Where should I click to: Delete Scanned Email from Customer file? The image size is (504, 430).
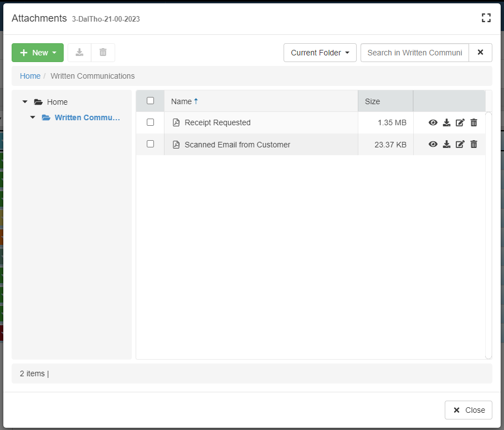[474, 144]
